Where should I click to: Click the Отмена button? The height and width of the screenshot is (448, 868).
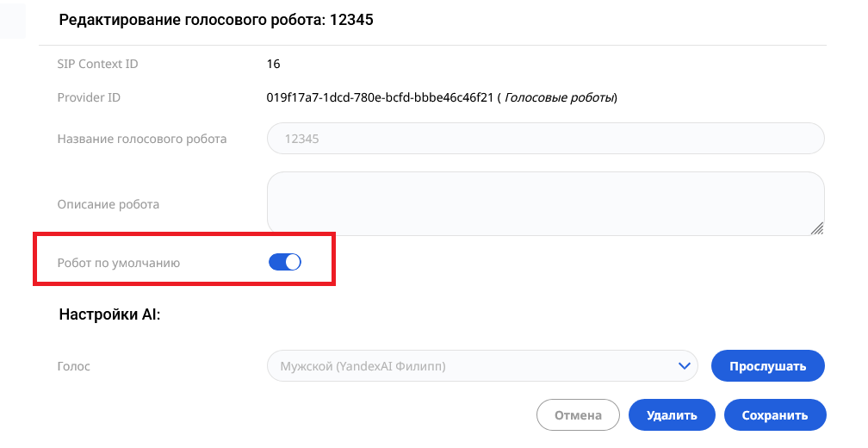(x=578, y=414)
